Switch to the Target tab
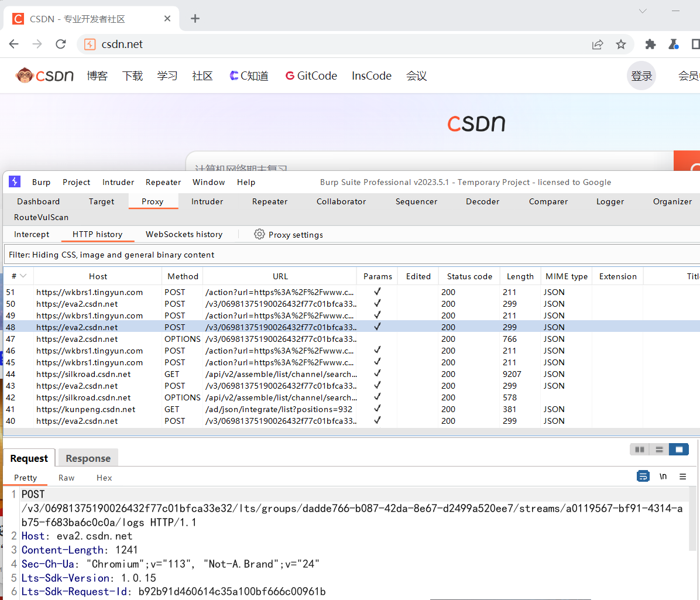700x600 pixels. tap(101, 201)
